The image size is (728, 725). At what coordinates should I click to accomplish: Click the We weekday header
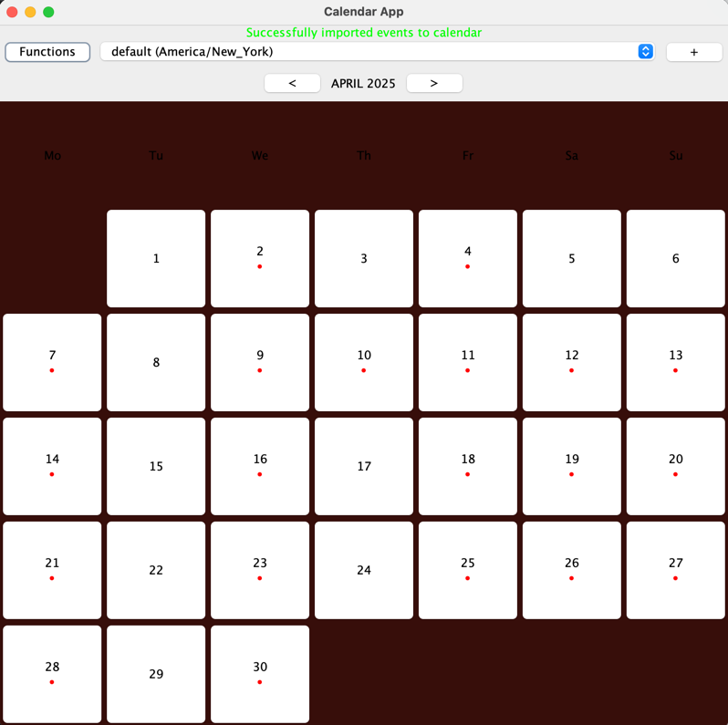click(x=260, y=156)
